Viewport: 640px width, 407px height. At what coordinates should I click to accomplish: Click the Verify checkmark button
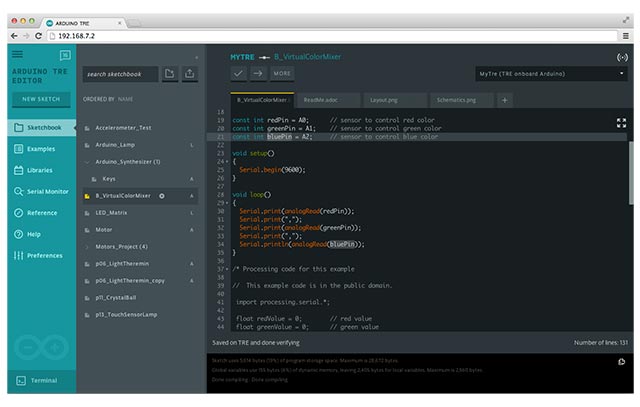pyautogui.click(x=238, y=73)
